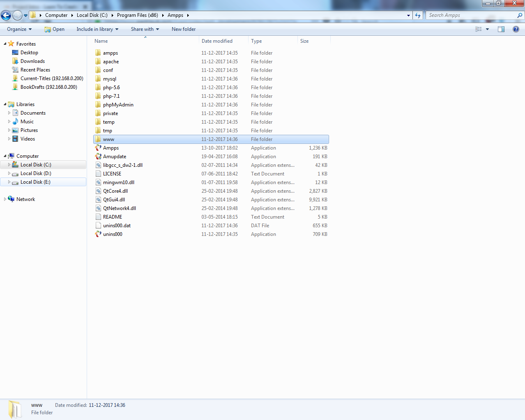The width and height of the screenshot is (525, 420).
Task: Open the view options dropdown arrow
Action: click(x=487, y=29)
